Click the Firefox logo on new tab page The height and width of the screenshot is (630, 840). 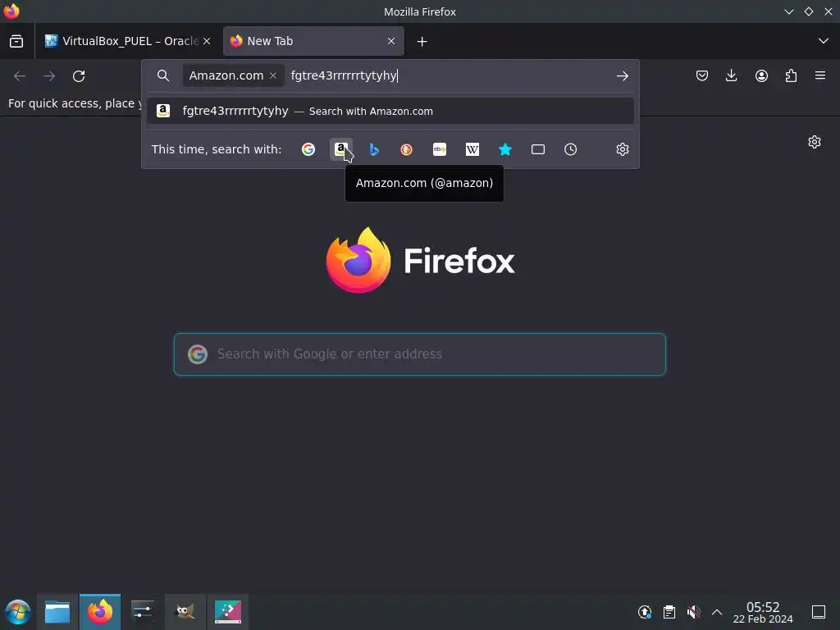(x=420, y=260)
